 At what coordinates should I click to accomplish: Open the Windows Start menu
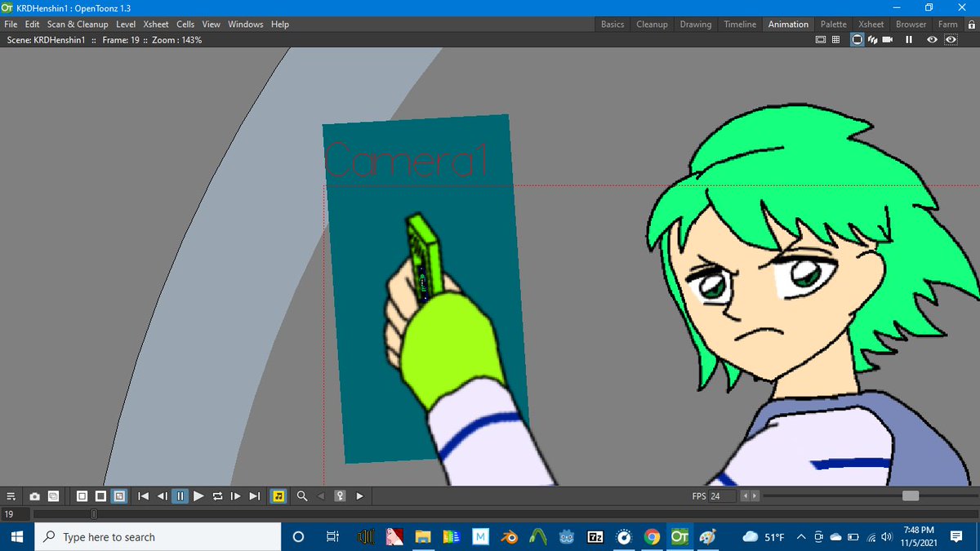(17, 537)
